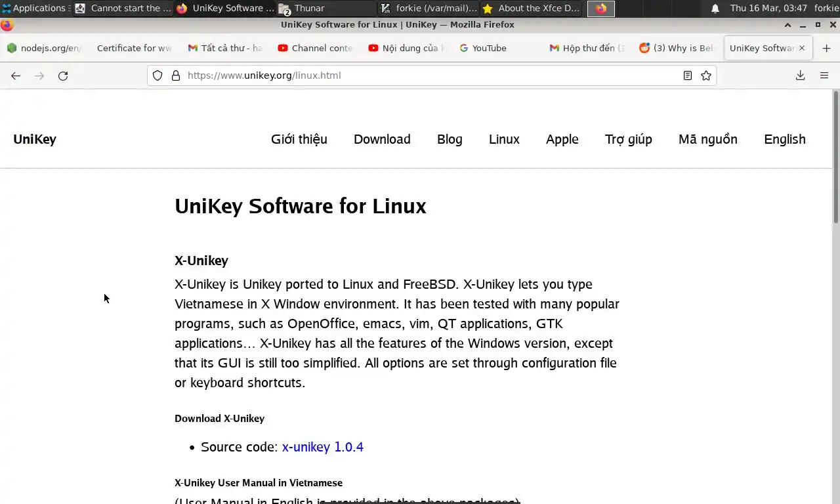This screenshot has height=504, width=840.
Task: Switch to the 'Tất cả thư' Gmail tab
Action: (224, 48)
